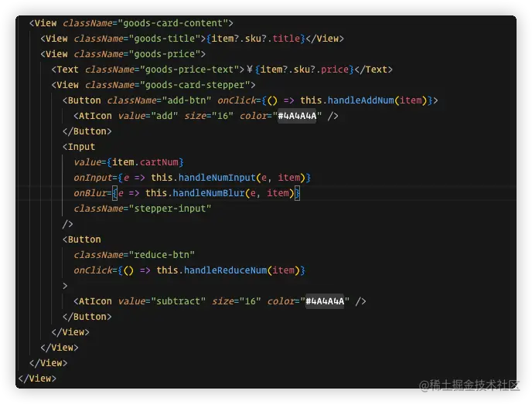
Task: Click the opening Input tag
Action: (79, 147)
